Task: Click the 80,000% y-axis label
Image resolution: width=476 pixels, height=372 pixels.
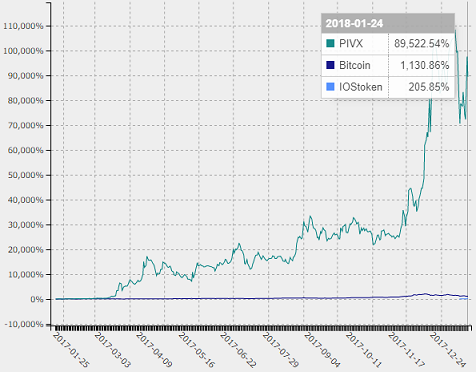Action: (26, 101)
